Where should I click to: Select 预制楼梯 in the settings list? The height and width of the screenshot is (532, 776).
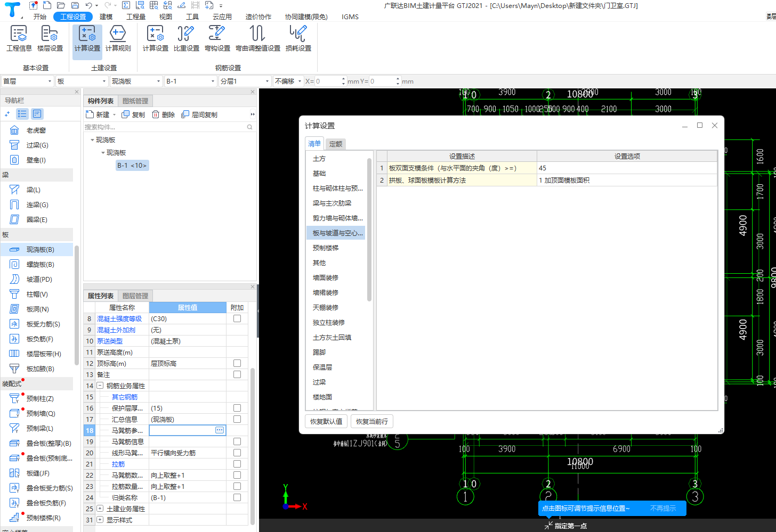pyautogui.click(x=326, y=248)
